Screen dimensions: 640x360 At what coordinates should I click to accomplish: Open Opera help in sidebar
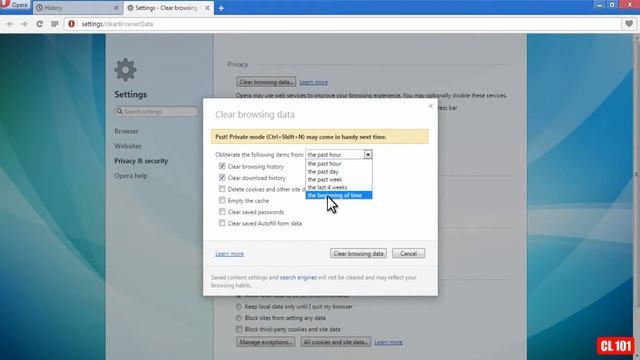[x=131, y=176]
